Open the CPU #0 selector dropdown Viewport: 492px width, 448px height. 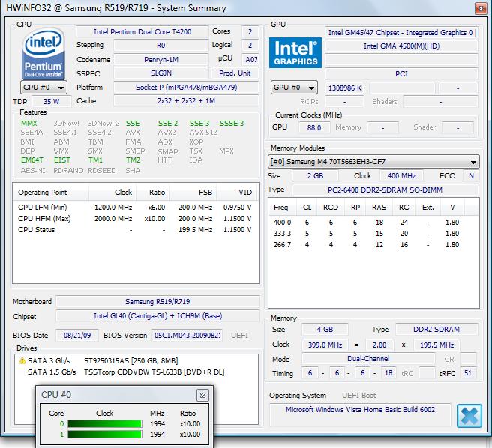[43, 88]
